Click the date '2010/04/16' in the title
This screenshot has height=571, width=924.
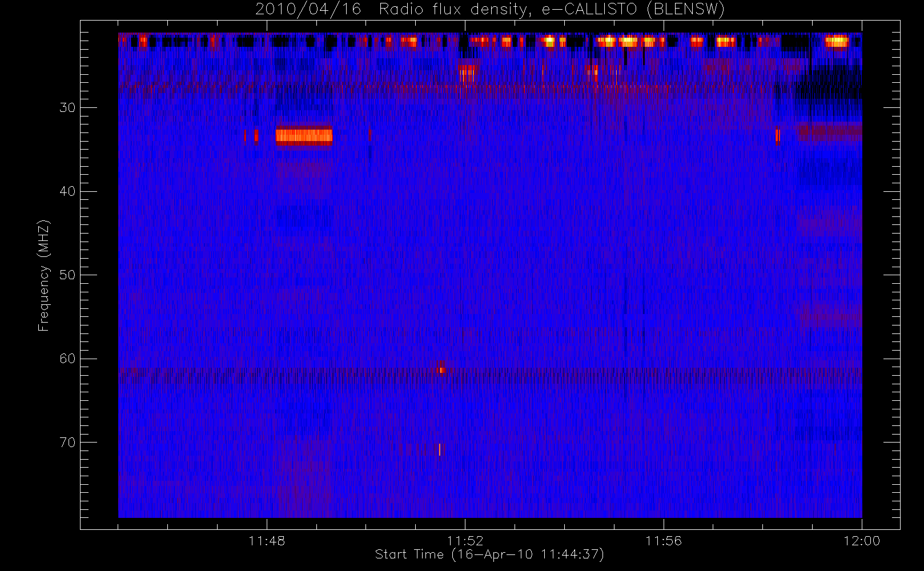pos(308,9)
